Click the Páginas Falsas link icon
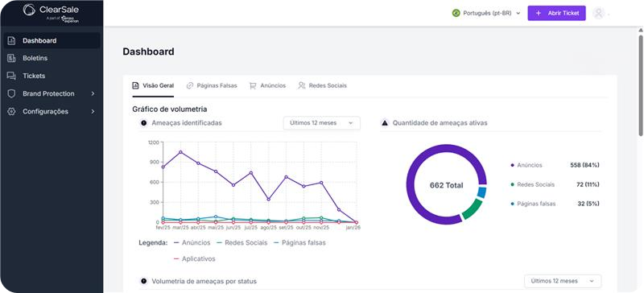 pyautogui.click(x=190, y=85)
